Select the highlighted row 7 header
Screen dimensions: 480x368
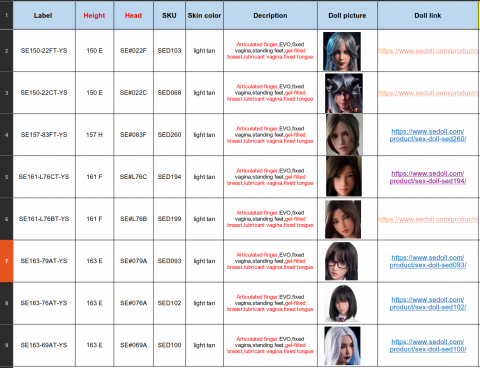(6, 261)
